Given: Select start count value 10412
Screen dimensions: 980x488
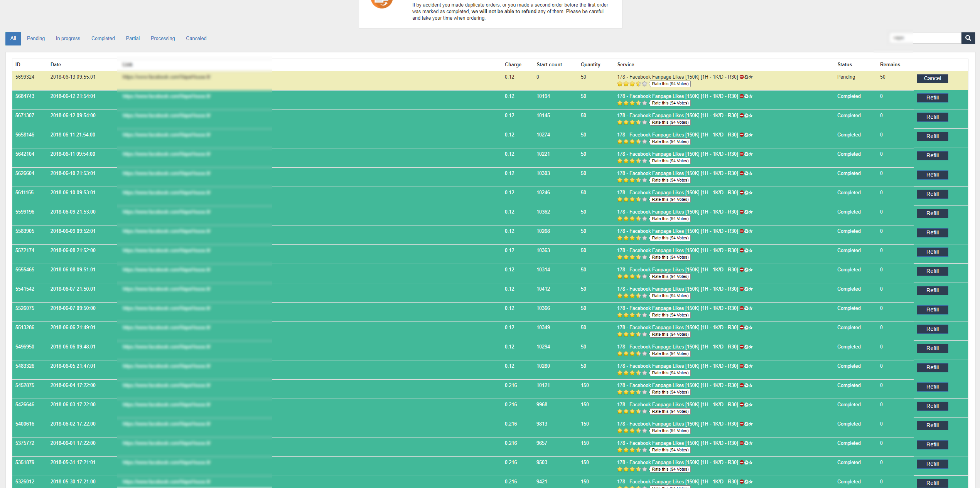Looking at the screenshot, I should click(543, 289).
